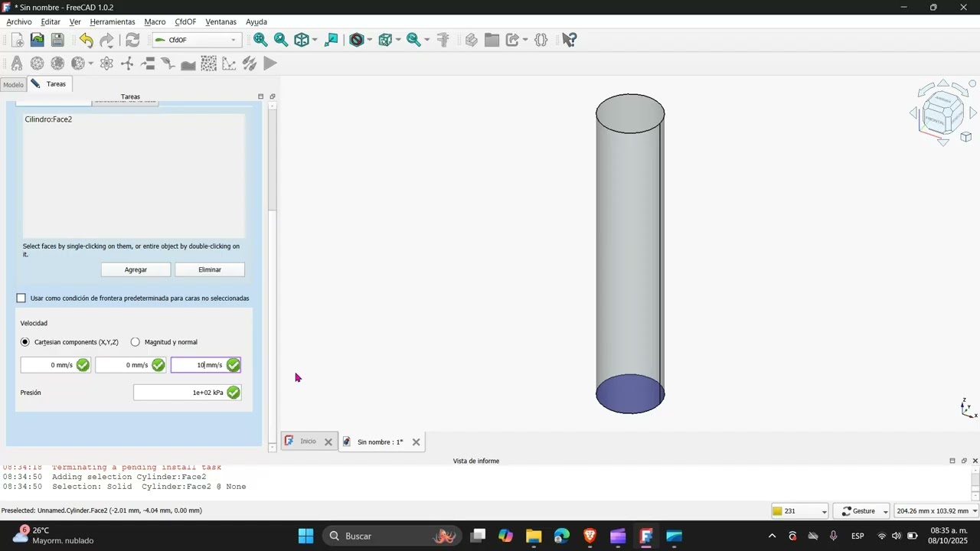Open the CfdOF workbench selector

pos(197,40)
